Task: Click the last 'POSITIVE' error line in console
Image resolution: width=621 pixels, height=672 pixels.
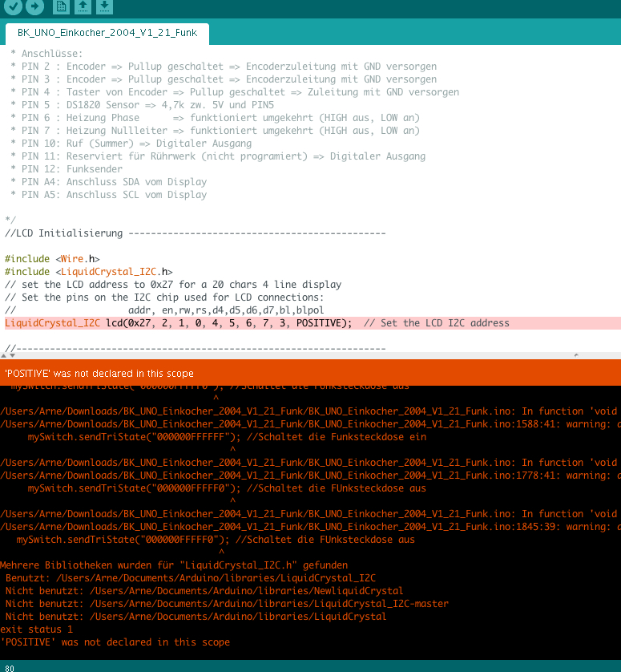Action: click(x=115, y=642)
